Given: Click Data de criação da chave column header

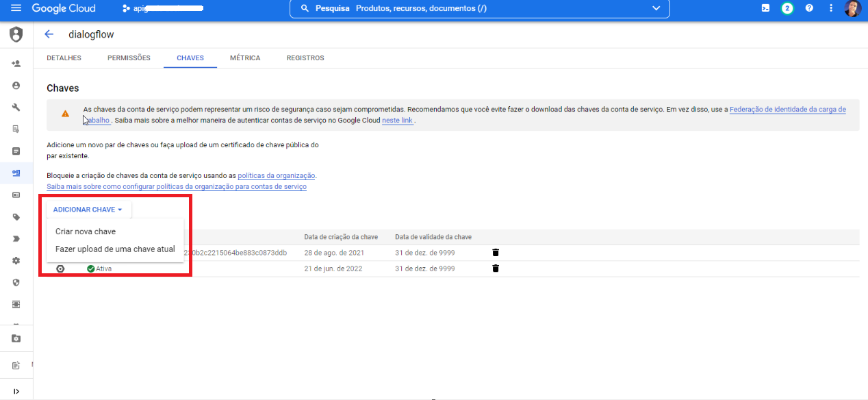Looking at the screenshot, I should 341,237.
